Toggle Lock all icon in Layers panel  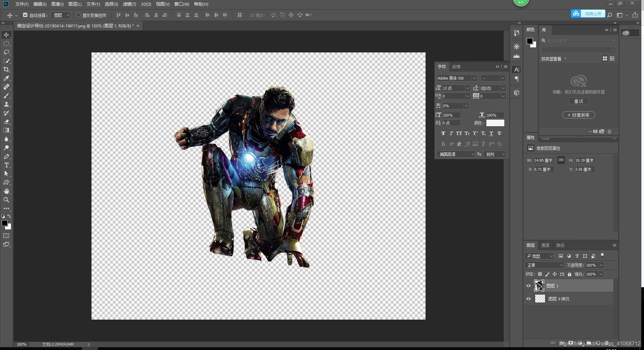tap(570, 274)
